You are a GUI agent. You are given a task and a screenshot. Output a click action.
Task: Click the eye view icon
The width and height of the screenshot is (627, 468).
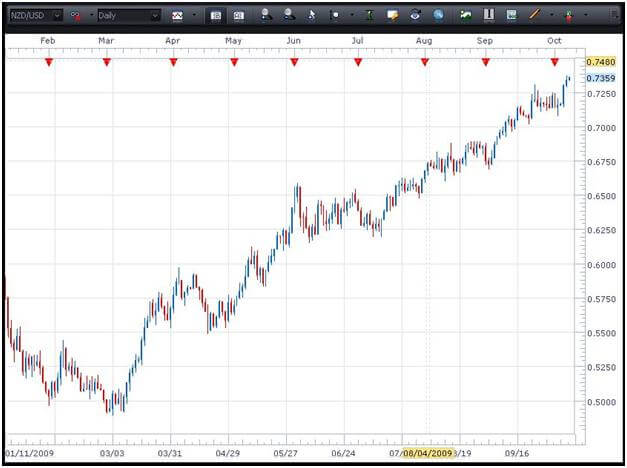(x=416, y=16)
